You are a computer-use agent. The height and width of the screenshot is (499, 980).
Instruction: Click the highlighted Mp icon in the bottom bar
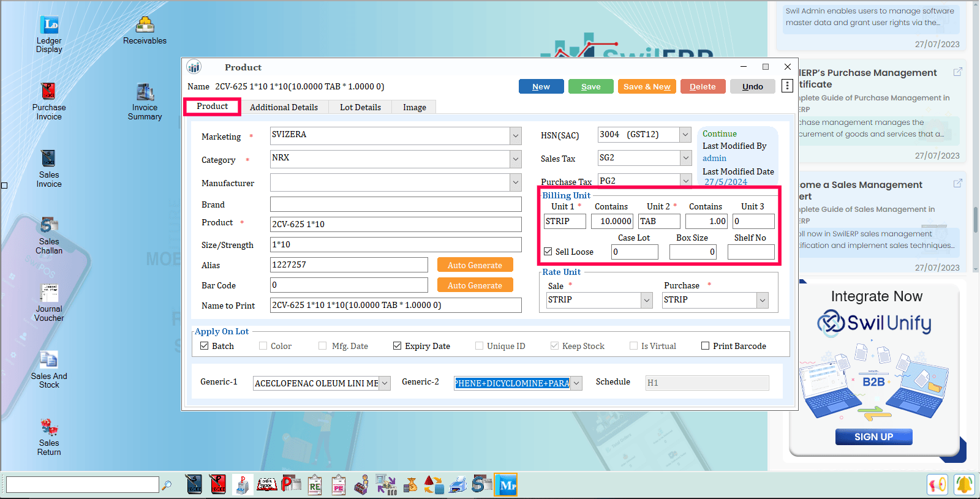click(x=507, y=485)
